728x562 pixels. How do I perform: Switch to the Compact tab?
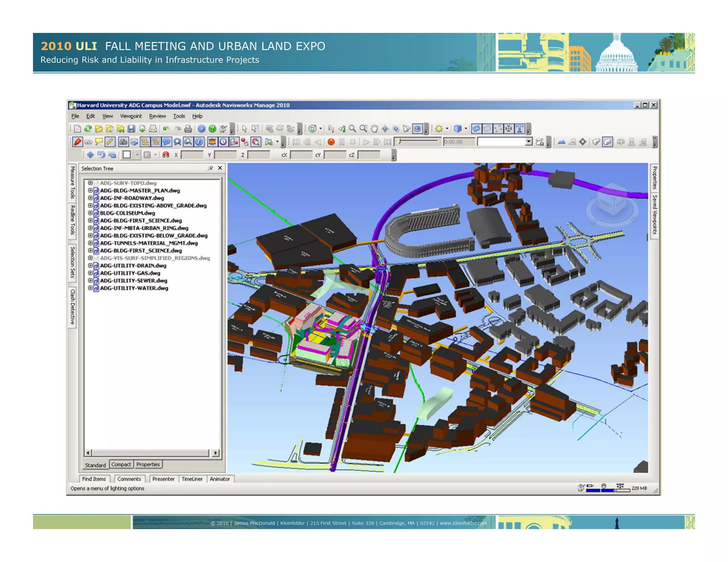coord(121,465)
